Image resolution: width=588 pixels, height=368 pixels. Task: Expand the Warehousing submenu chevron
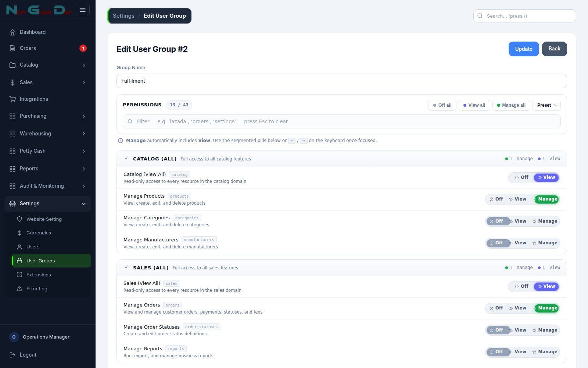coord(84,134)
